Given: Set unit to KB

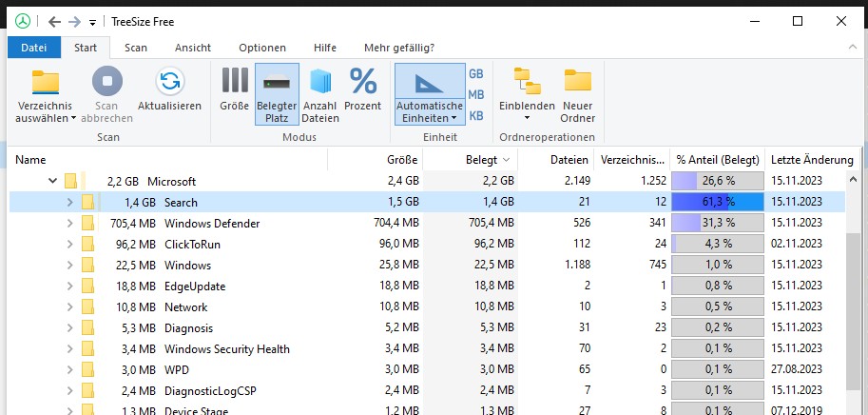Looking at the screenshot, I should pyautogui.click(x=476, y=116).
